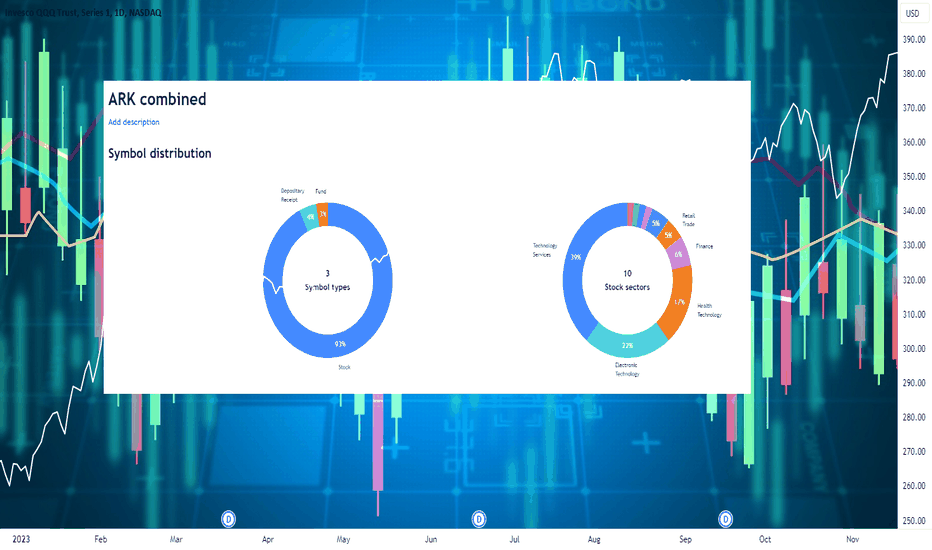Image resolution: width=932 pixels, height=550 pixels.
Task: Click the Aug time axis label
Action: [x=594, y=539]
